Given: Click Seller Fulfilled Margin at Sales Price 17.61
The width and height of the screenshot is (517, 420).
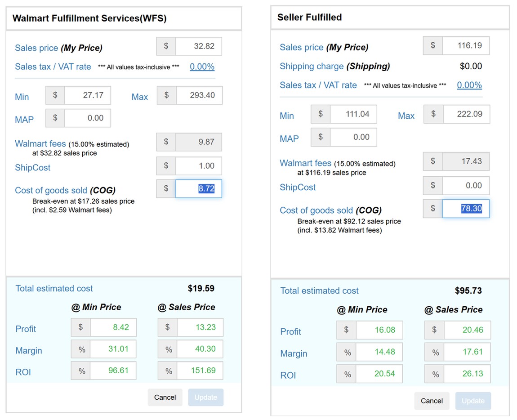Looking at the screenshot, I should [467, 352].
